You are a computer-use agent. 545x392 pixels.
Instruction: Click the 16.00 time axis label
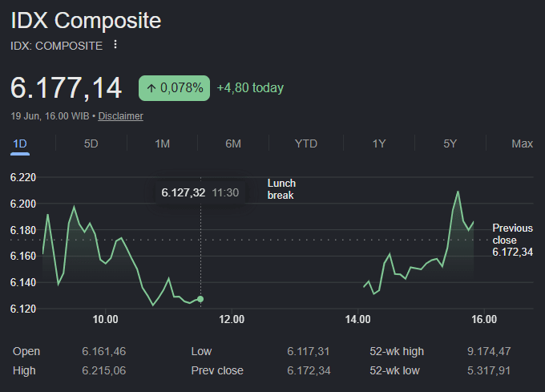(x=484, y=319)
